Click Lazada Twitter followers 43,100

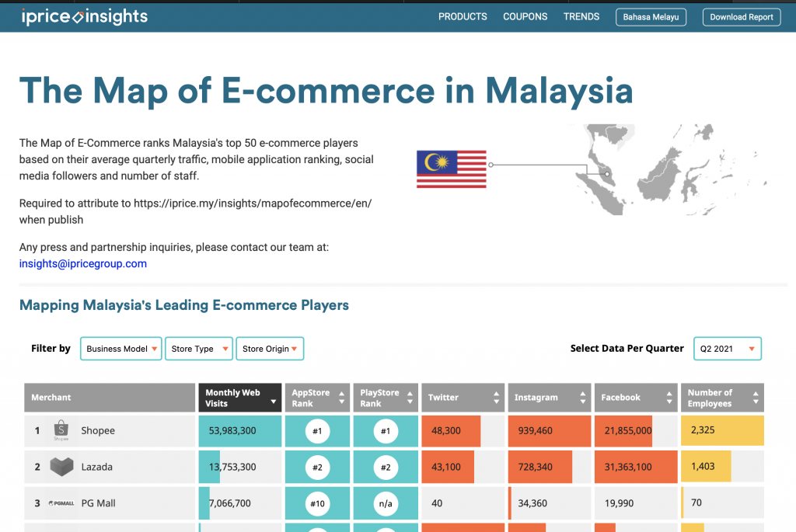tap(446, 467)
